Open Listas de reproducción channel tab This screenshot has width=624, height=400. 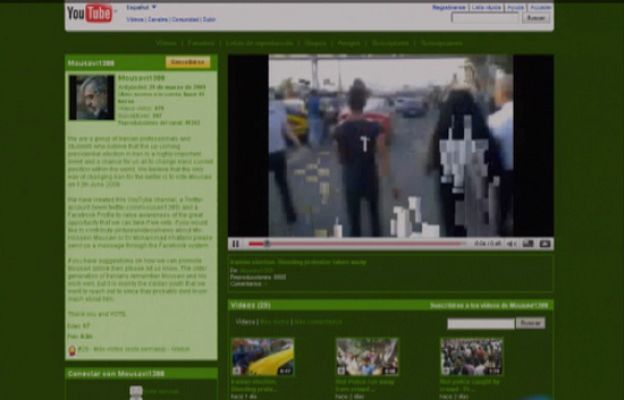tap(260, 43)
